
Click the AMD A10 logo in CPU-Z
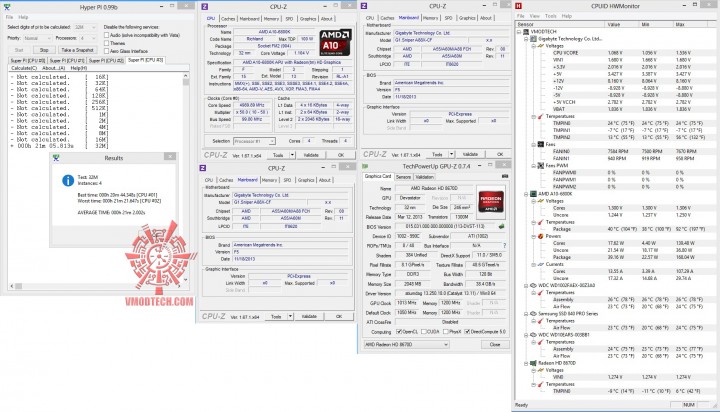pos(335,42)
